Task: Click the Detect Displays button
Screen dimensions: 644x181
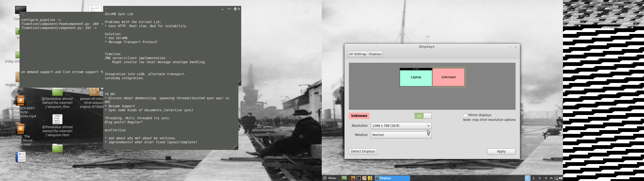Action: (363, 152)
